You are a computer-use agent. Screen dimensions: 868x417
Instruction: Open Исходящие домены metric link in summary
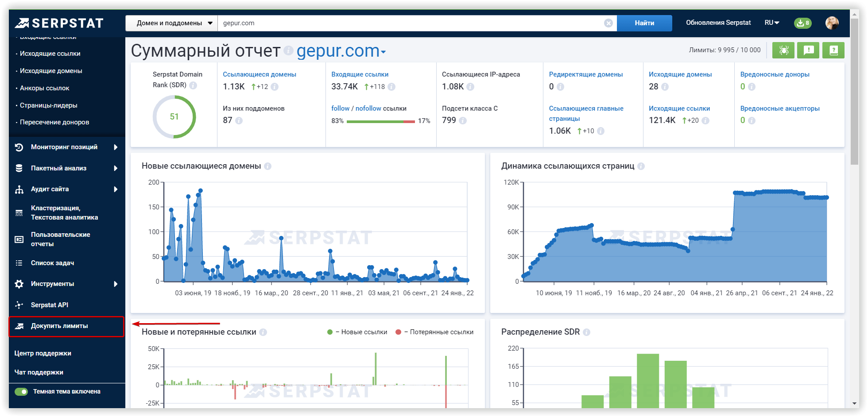(680, 74)
